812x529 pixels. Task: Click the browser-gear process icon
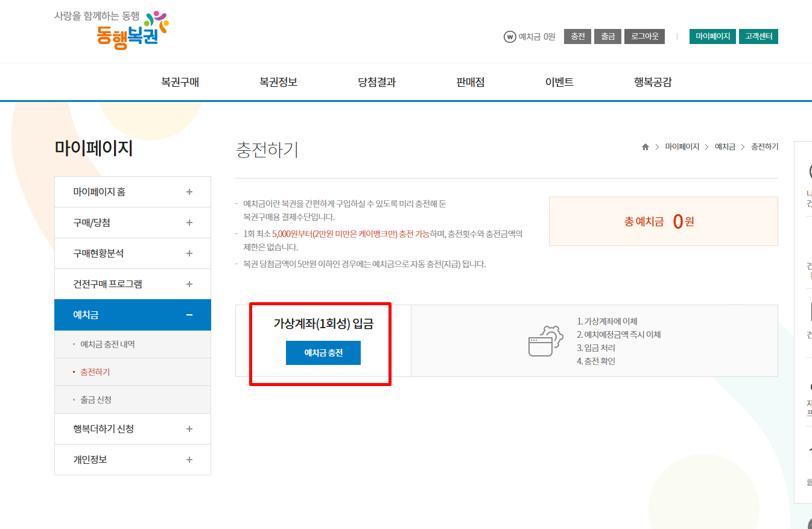[545, 341]
